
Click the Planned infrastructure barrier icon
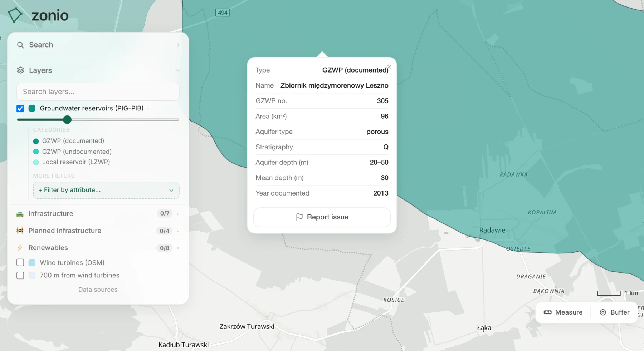[20, 231]
